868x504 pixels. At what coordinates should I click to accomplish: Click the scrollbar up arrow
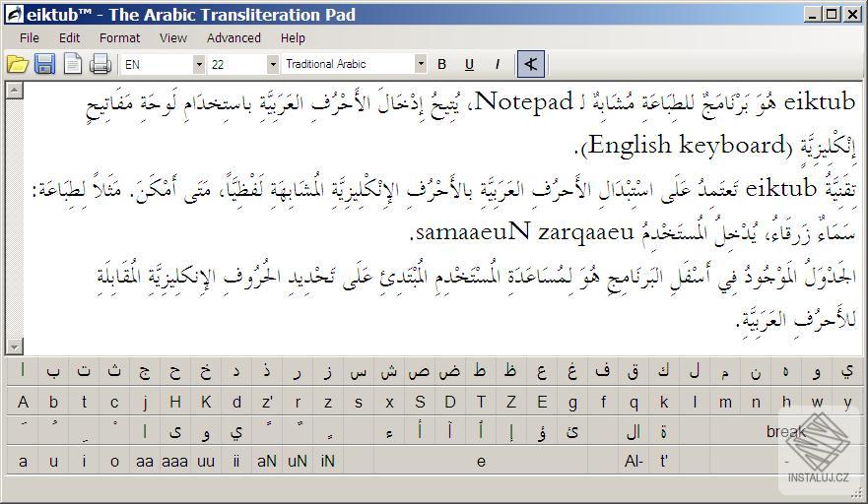(15, 91)
